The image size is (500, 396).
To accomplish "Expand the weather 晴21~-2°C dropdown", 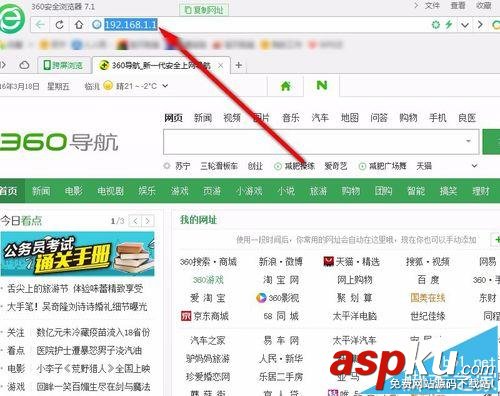I will pos(165,86).
